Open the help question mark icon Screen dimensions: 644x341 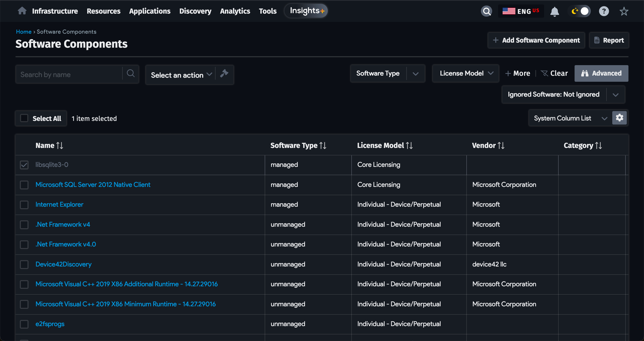pos(604,11)
